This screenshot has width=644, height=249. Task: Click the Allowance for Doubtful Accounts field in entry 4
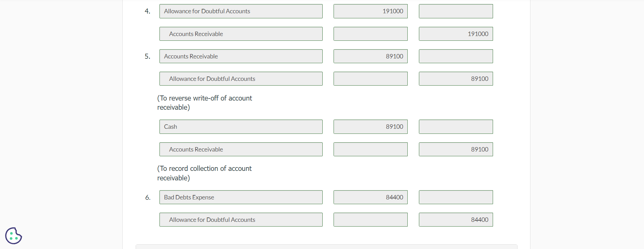(x=241, y=11)
